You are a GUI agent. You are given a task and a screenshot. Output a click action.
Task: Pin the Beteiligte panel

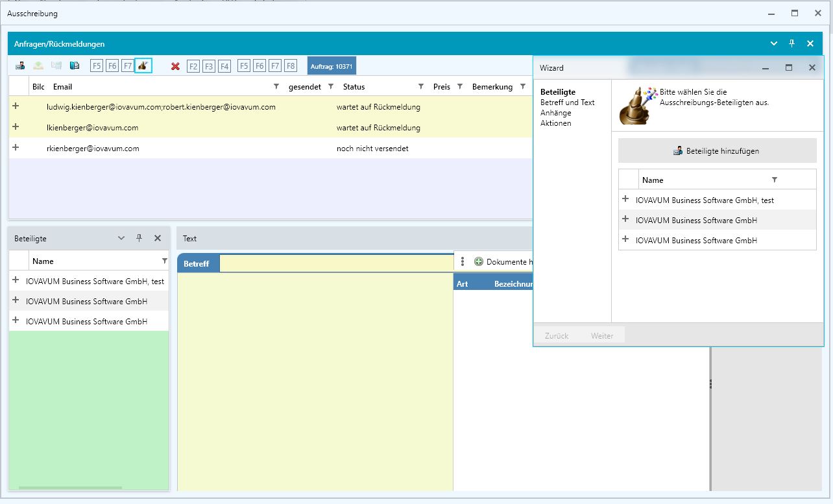point(139,238)
